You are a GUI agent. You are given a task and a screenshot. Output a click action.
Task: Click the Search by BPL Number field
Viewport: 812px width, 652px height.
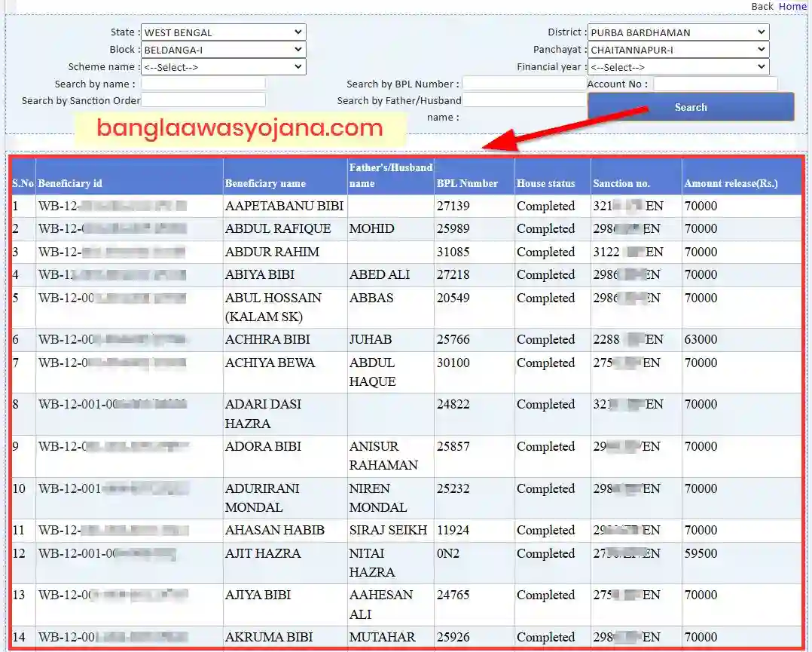(x=524, y=84)
